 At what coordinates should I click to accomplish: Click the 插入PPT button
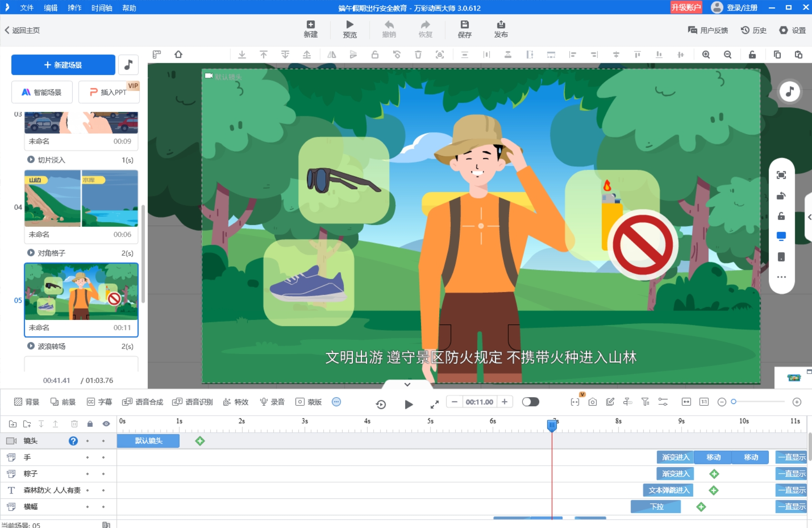(x=109, y=92)
